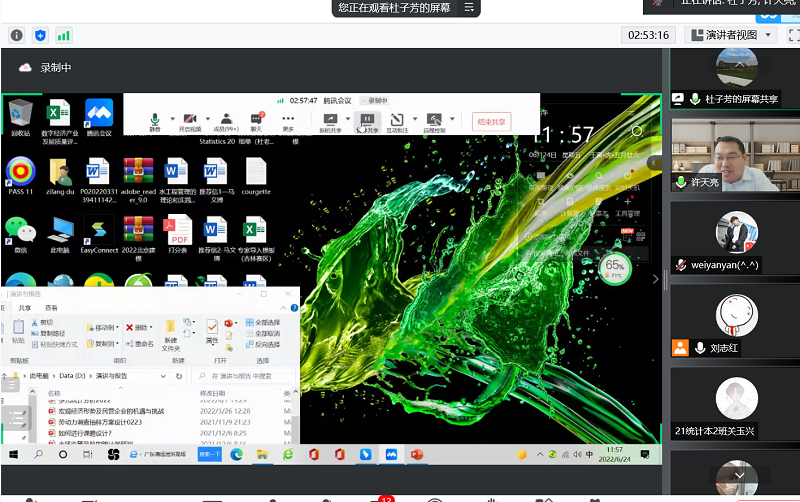Mute microphone in shared Tencent Meeting toolbar
Image resolution: width=800 pixels, height=502 pixels.
(155, 122)
